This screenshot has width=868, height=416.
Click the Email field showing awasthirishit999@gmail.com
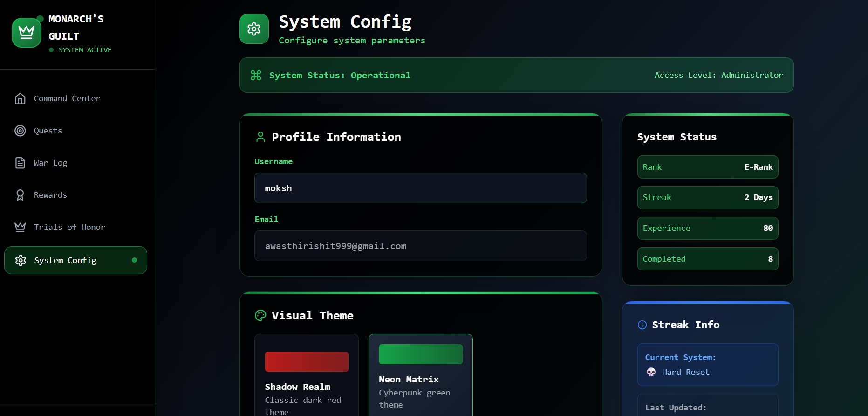[420, 246]
